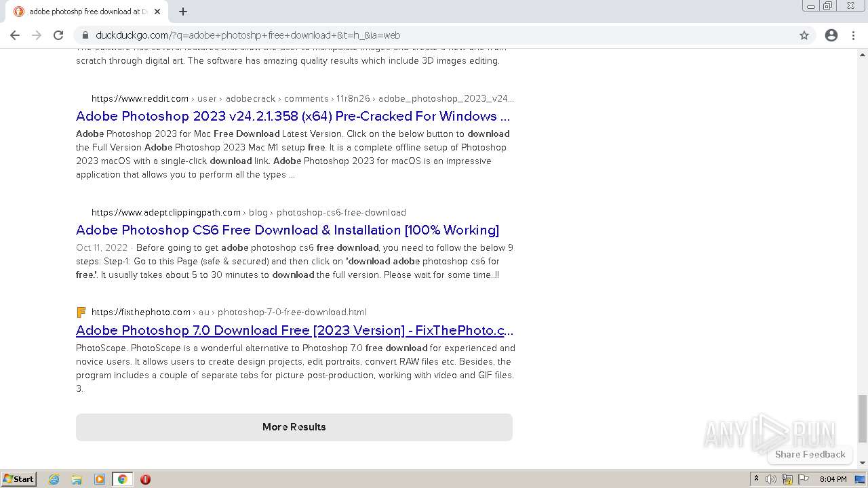
Task: Open media player taskbar icon
Action: 100,479
